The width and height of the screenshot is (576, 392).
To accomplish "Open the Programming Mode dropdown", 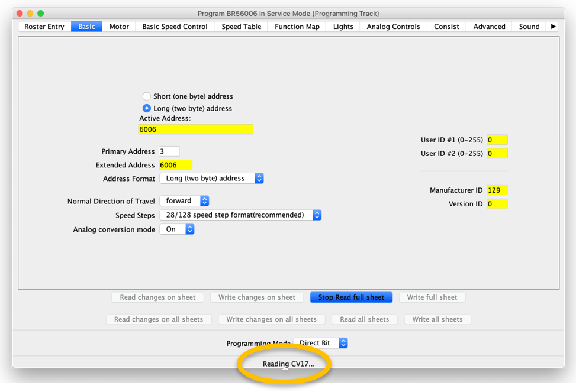I will [x=320, y=343].
